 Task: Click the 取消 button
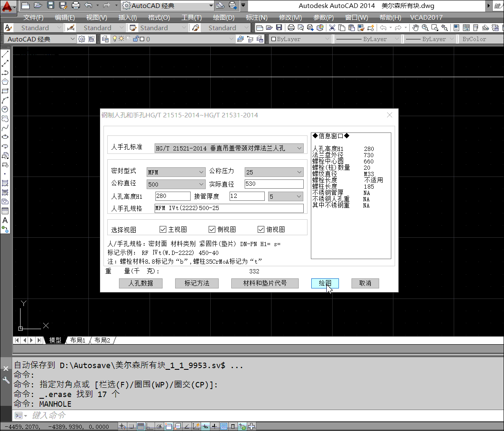pos(365,283)
